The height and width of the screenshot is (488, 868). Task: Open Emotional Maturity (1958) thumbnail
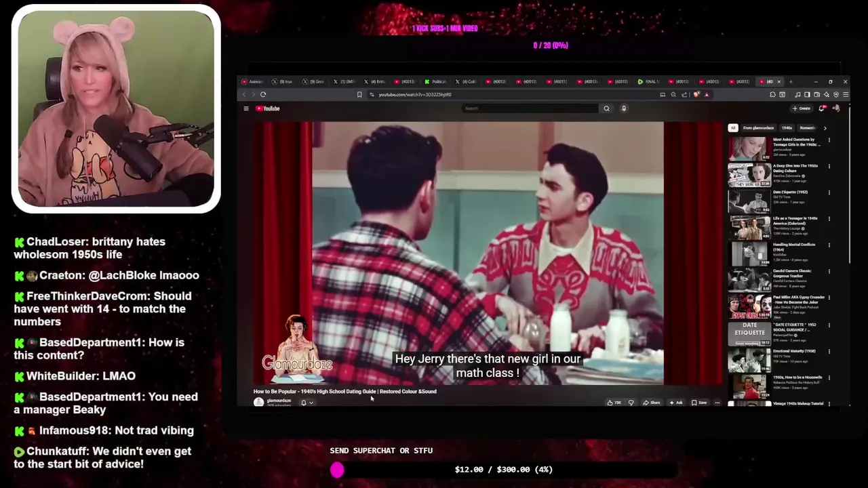749,359
